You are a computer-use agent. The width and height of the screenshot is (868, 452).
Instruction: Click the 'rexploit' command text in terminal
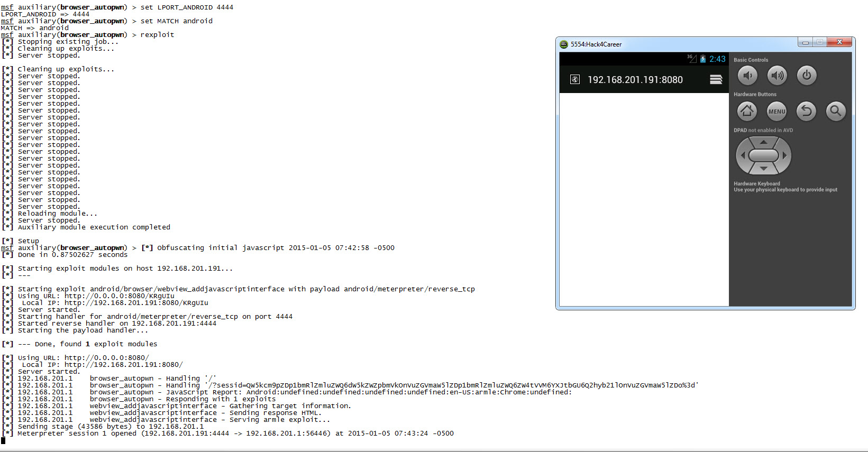click(157, 35)
